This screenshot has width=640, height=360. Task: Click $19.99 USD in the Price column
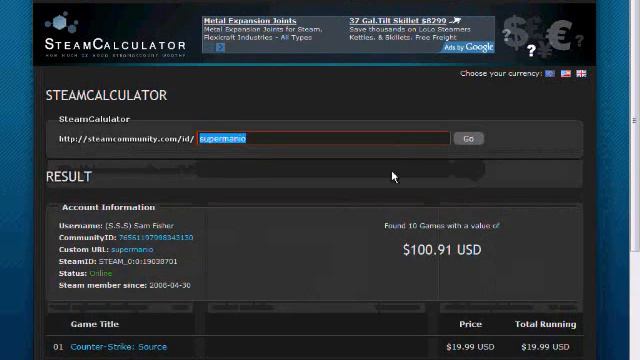pyautogui.click(x=470, y=347)
